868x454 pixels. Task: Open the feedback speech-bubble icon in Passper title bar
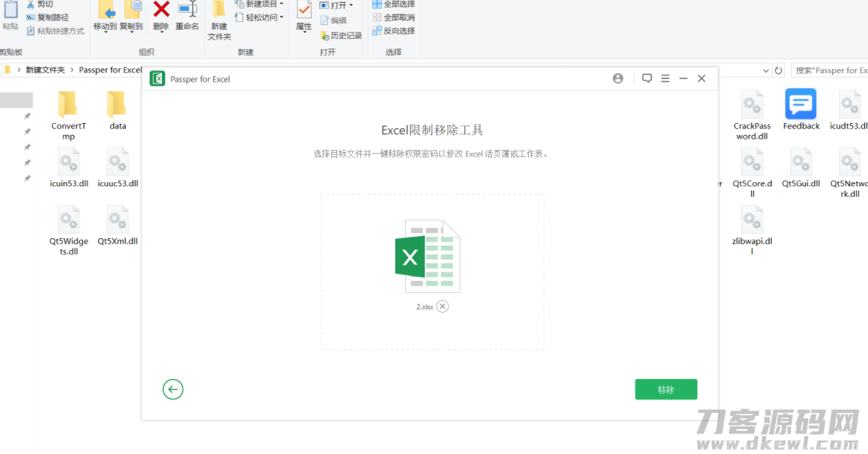[647, 78]
